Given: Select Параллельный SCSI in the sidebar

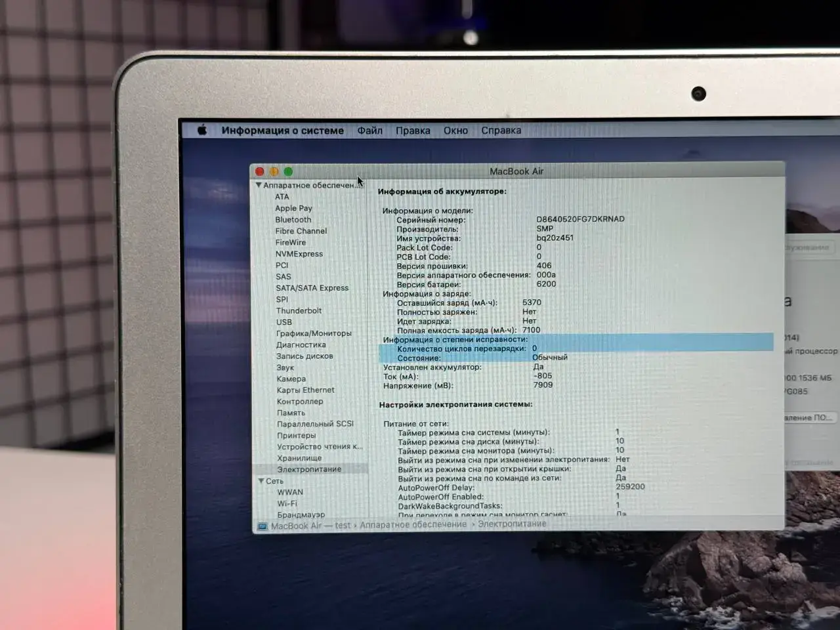Looking at the screenshot, I should click(316, 424).
